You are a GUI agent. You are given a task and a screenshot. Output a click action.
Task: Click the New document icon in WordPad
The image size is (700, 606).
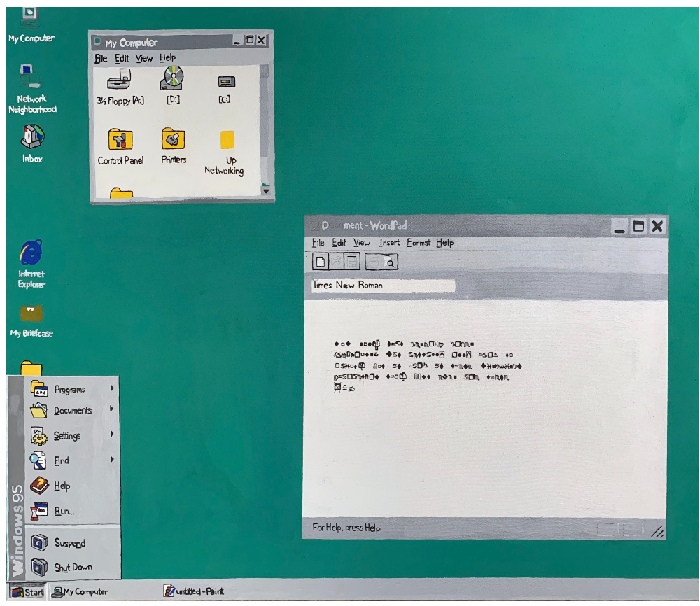point(320,262)
